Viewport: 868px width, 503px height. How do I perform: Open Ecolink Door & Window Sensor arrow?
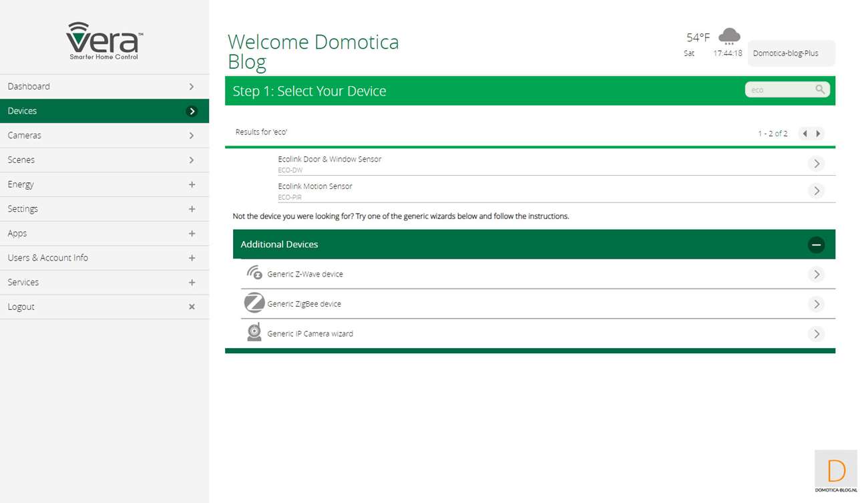point(816,164)
